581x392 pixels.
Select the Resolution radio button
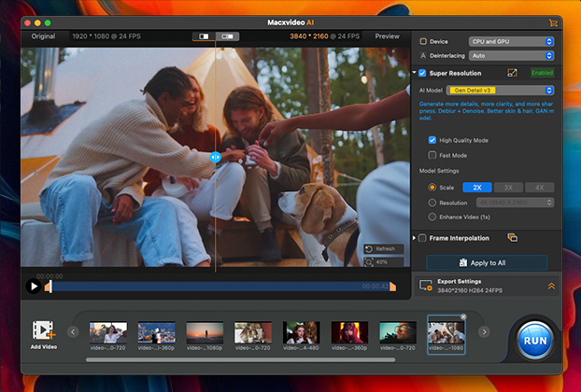432,203
